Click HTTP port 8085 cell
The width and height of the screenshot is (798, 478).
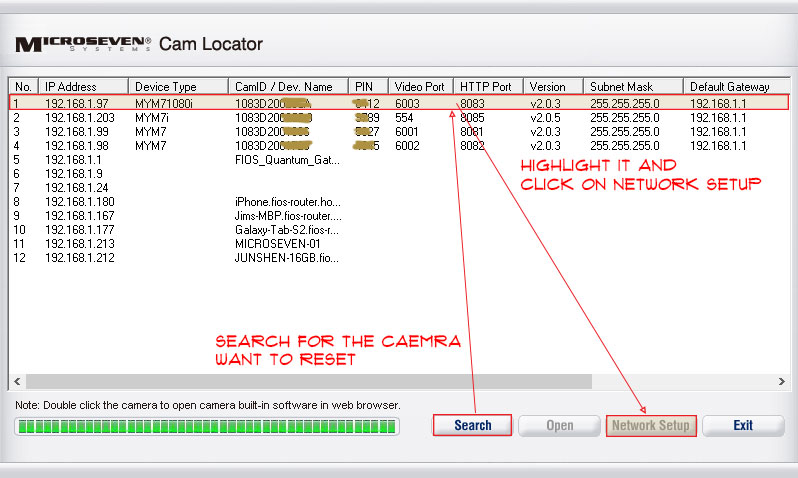tap(472, 118)
